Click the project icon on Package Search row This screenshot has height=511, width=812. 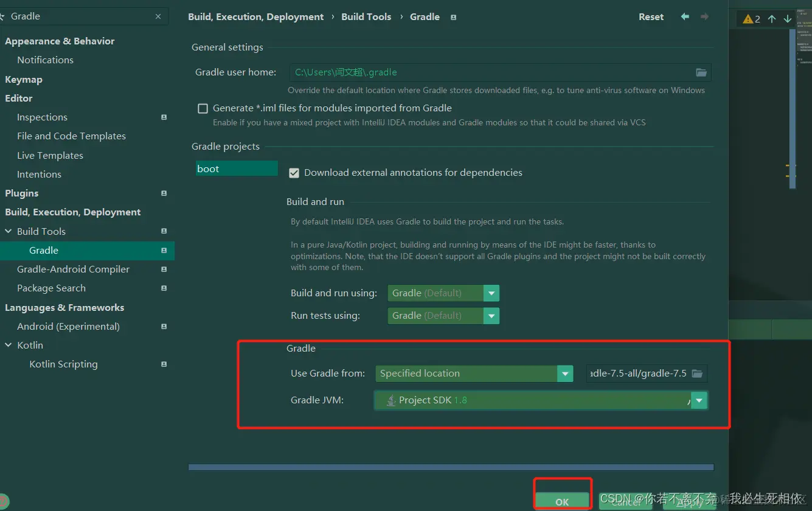(164, 288)
